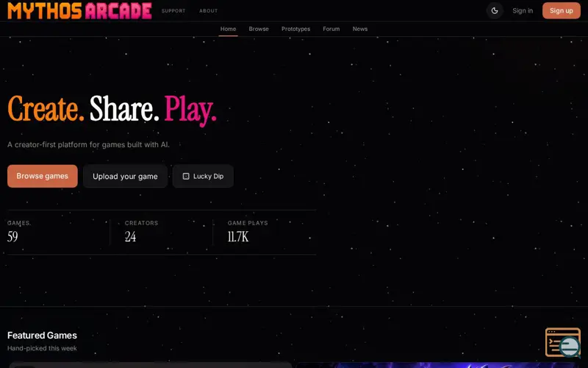Open the Forum tab

pos(331,29)
